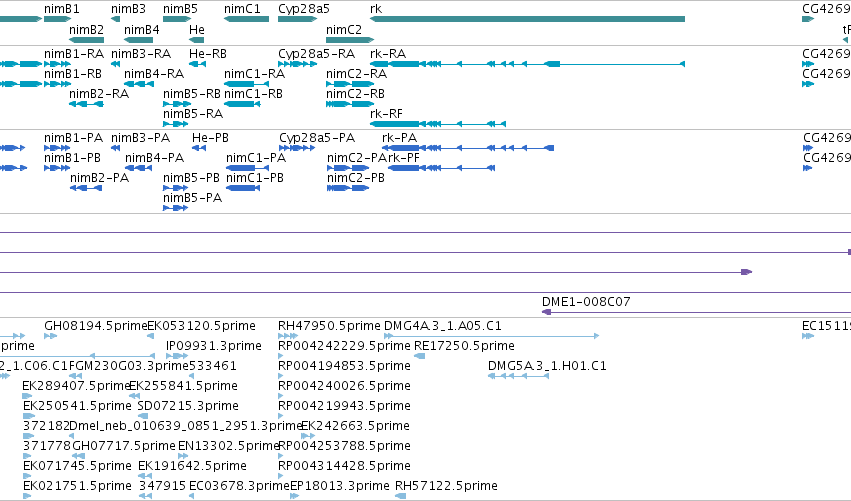Select EST EK289407.5prime label
This screenshot has height=501, width=851.
tap(75, 386)
